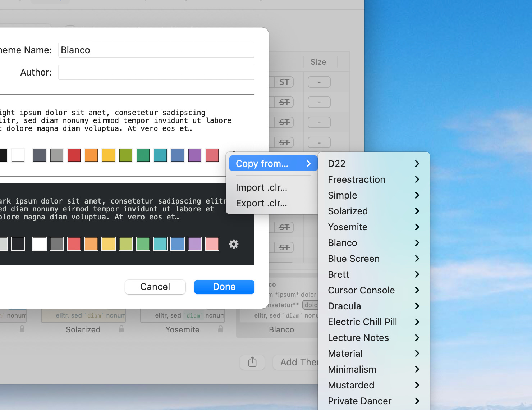Open the blue swatch in dark preview
532x410 pixels.
(x=178, y=244)
